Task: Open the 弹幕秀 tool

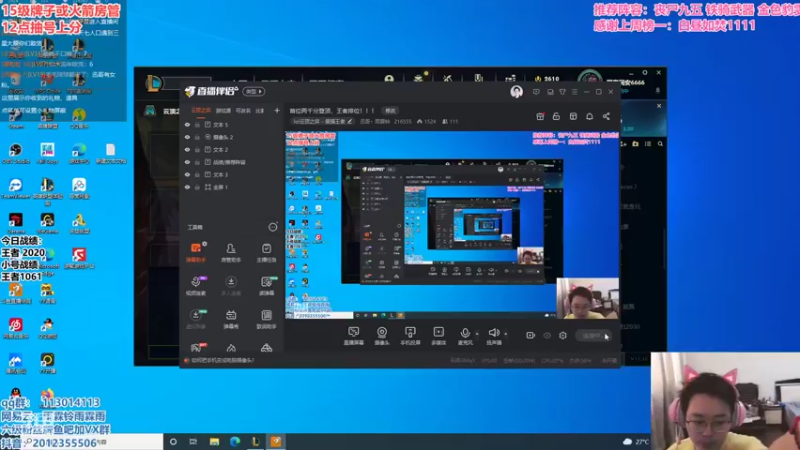Action: [x=231, y=319]
